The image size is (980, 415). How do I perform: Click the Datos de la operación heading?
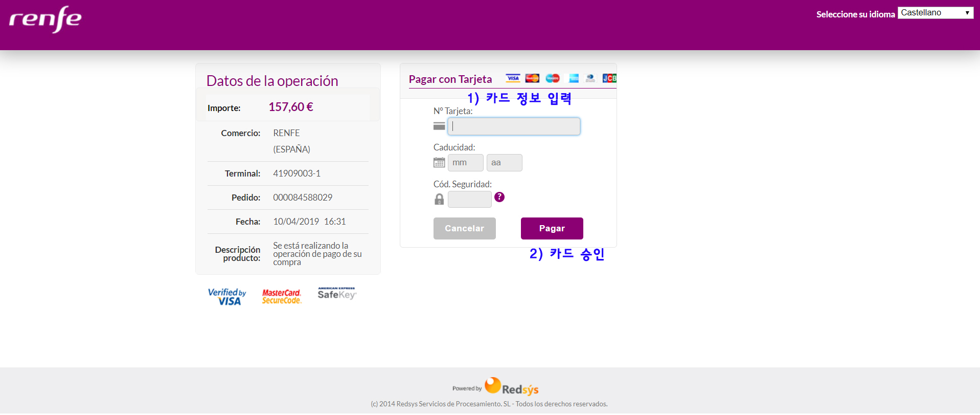[272, 81]
